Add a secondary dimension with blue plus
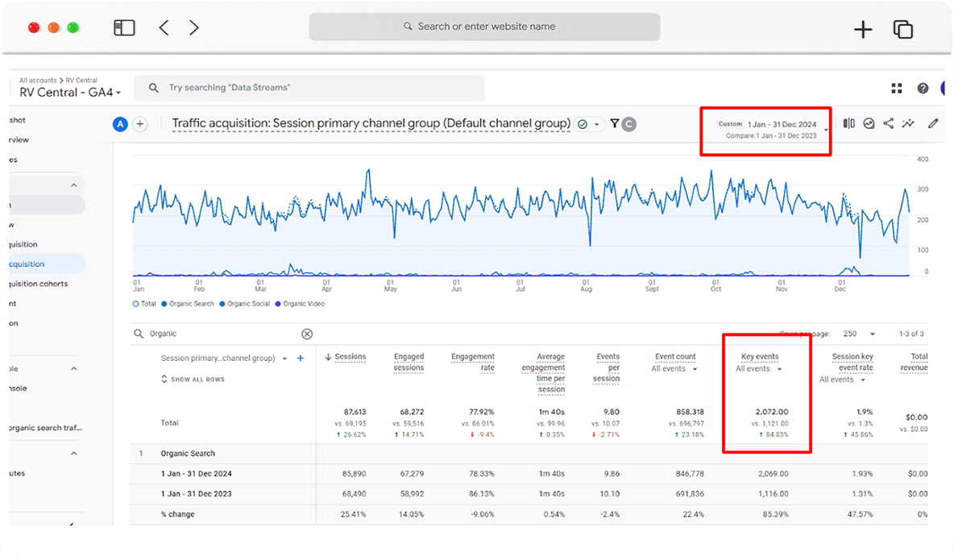 301,358
